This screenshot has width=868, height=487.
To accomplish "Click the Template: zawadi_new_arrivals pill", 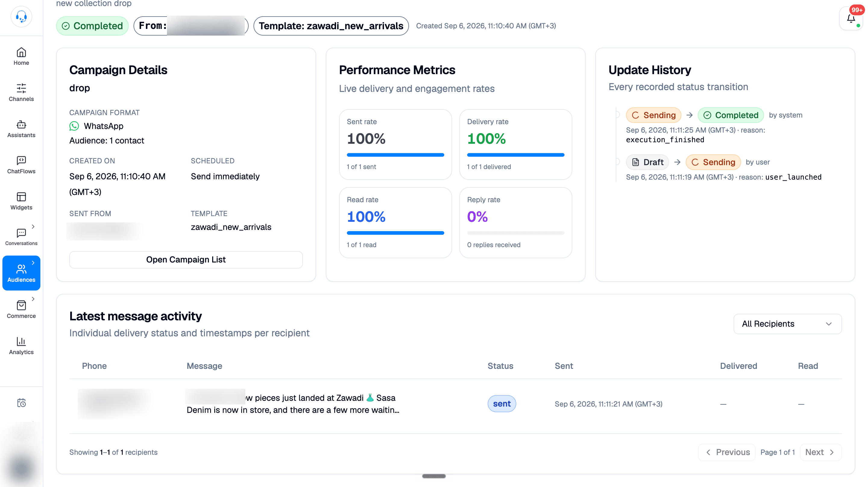I will click(x=331, y=26).
